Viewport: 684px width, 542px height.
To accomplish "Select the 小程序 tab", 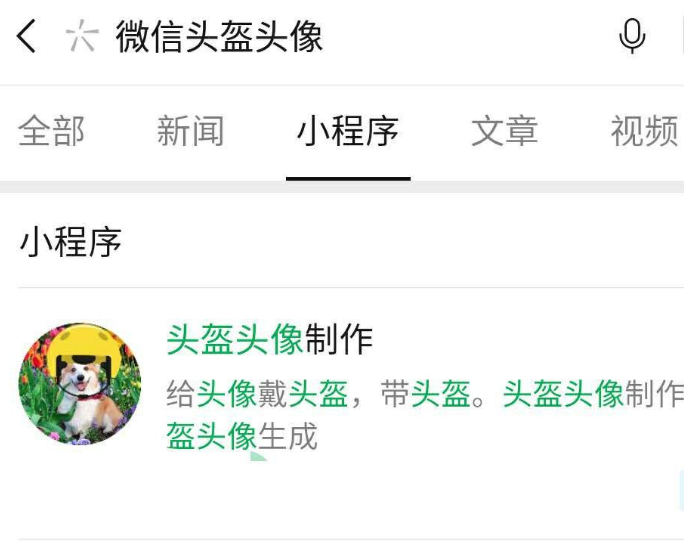I will click(348, 131).
